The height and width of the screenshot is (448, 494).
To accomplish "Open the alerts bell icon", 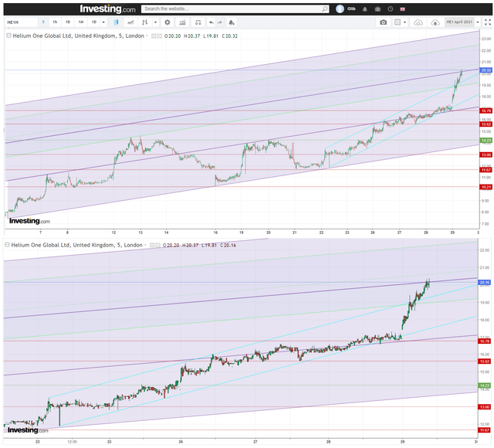I will click(365, 9).
